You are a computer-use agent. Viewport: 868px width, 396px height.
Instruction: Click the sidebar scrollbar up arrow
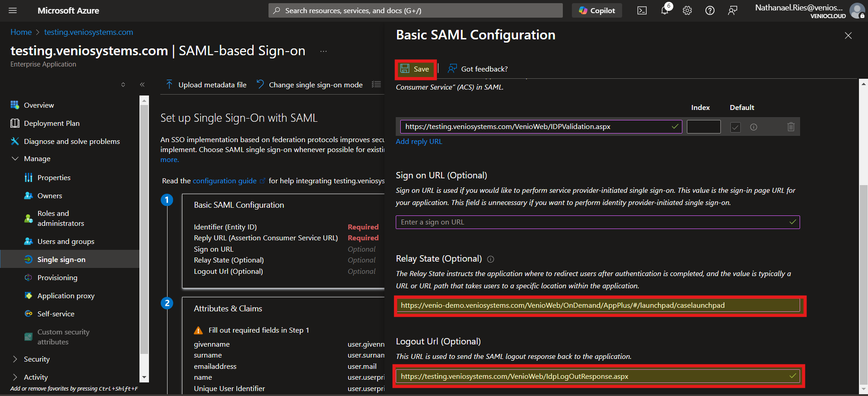point(144,100)
